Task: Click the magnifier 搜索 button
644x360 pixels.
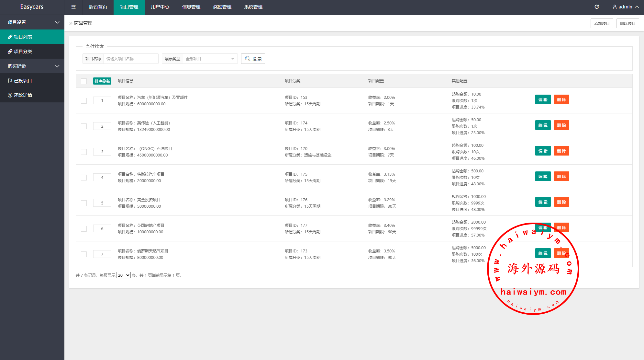Action: pos(253,59)
